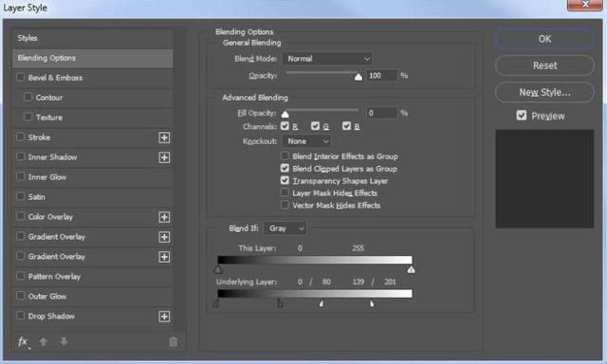
Task: Click the Fill Opacity value field
Action: coord(382,113)
